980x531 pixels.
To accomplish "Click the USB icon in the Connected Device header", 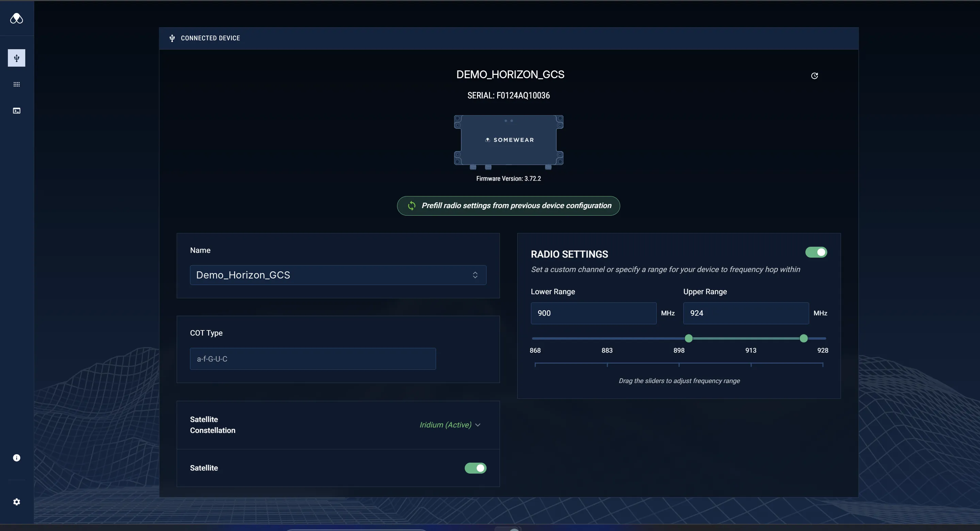I will click(x=172, y=38).
